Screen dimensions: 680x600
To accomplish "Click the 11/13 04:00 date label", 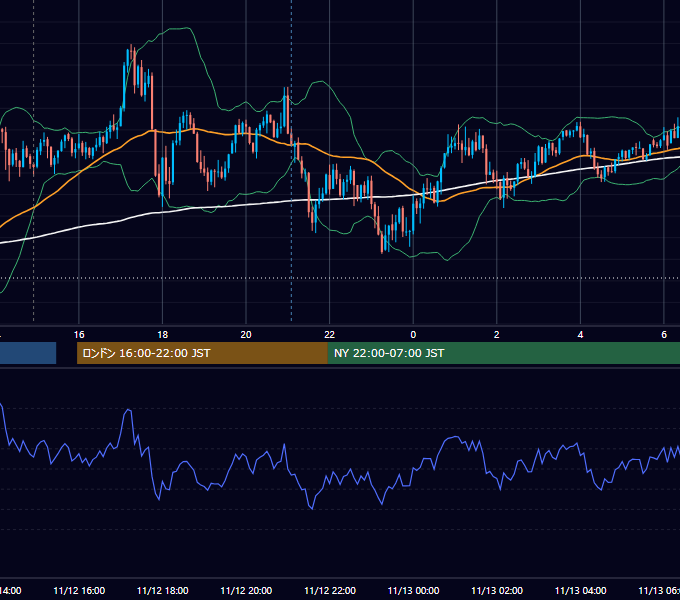I will click(581, 590).
